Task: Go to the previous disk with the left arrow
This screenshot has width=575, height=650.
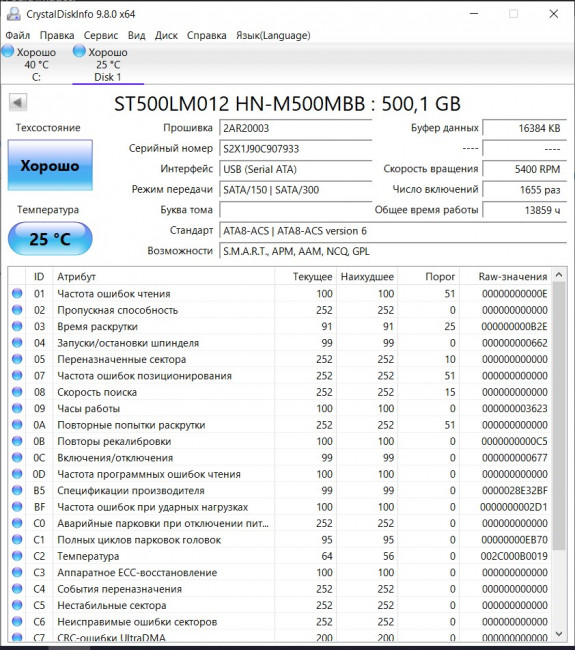Action: [x=18, y=102]
